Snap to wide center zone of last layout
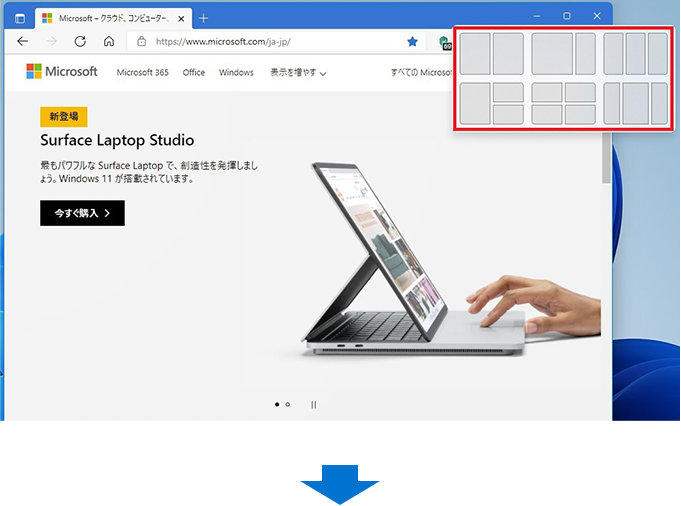Image resolution: width=681 pixels, height=506 pixels. point(636,103)
